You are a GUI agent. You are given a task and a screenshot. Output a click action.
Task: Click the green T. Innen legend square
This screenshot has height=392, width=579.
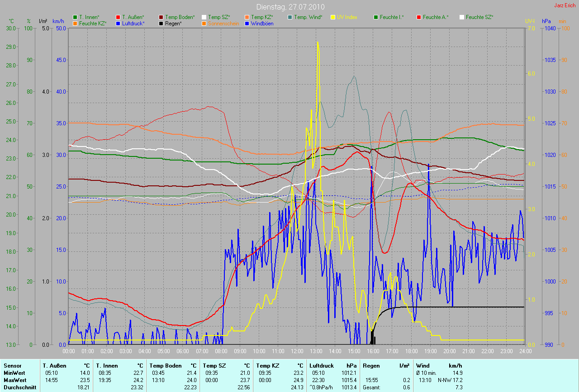pos(75,17)
